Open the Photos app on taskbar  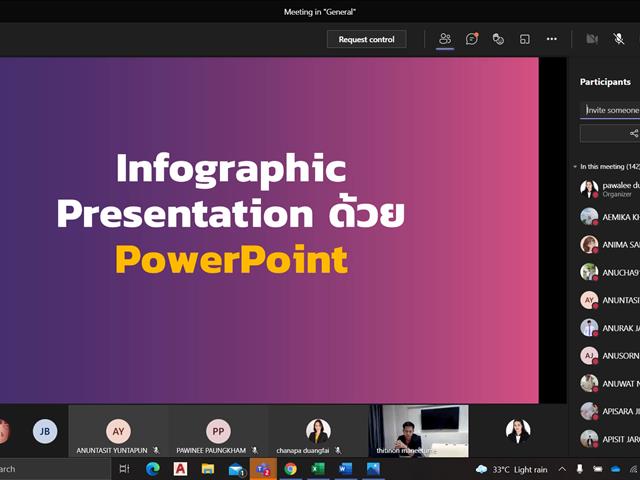pos(373,469)
